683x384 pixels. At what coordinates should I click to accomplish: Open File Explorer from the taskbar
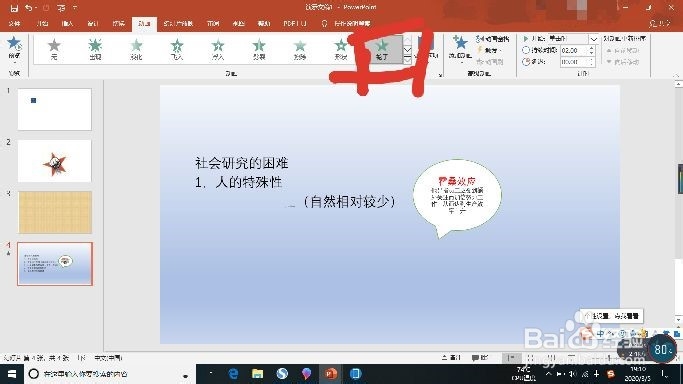258,374
